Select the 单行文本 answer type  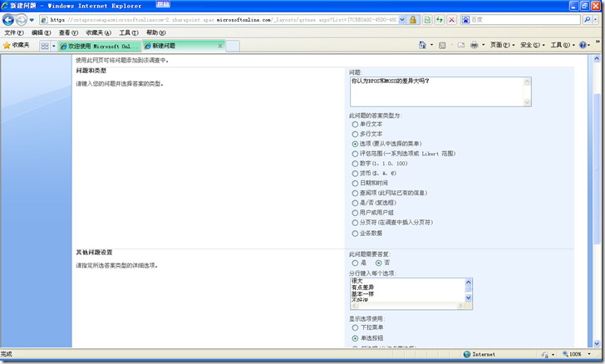pyautogui.click(x=355, y=125)
